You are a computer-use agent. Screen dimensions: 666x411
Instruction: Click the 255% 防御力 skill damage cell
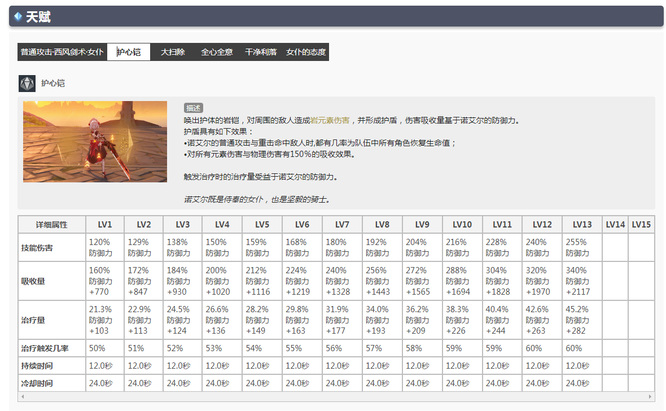582,247
